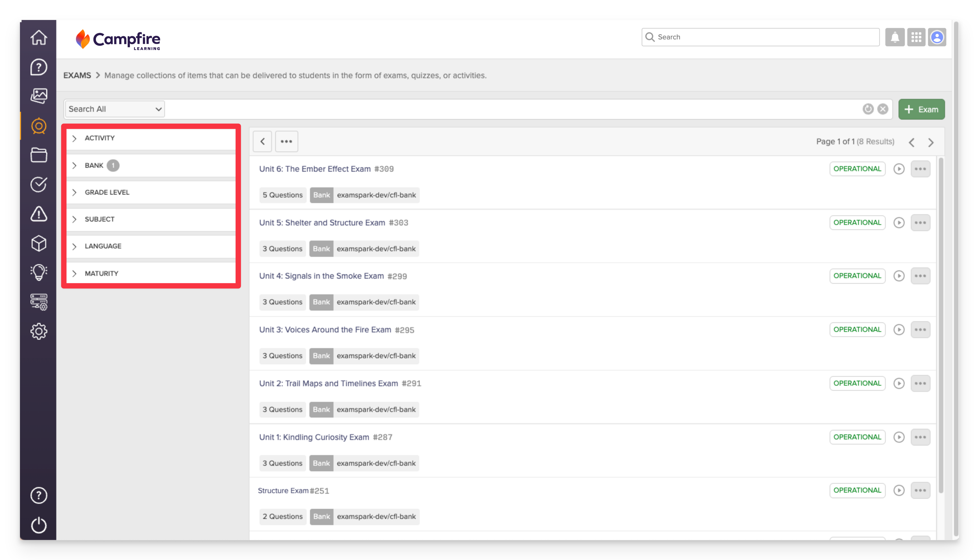979x560 pixels.
Task: Open the server settings icon in sidebar
Action: (39, 302)
